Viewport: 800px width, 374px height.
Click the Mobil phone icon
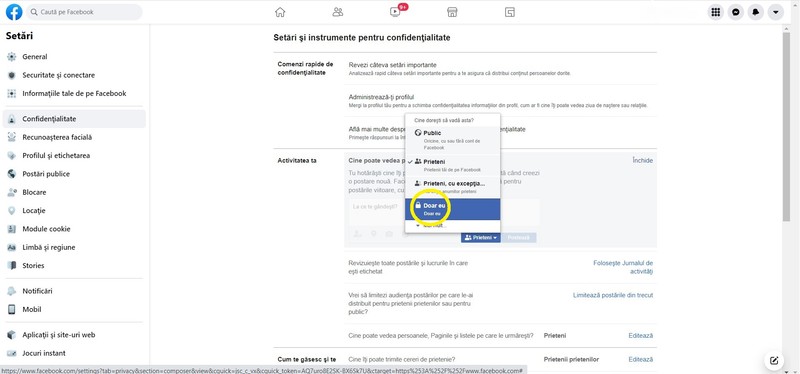click(12, 310)
